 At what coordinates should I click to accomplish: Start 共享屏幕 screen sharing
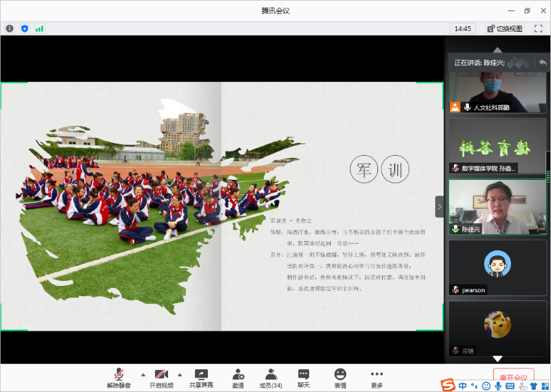coord(201,378)
